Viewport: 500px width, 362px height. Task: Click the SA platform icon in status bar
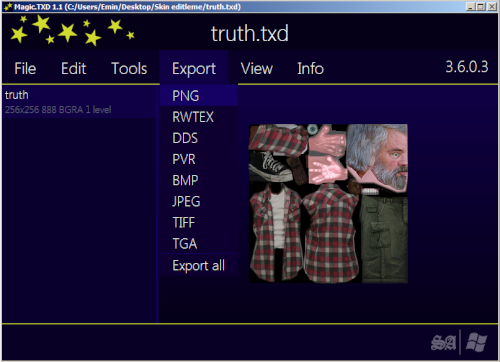pos(443,342)
